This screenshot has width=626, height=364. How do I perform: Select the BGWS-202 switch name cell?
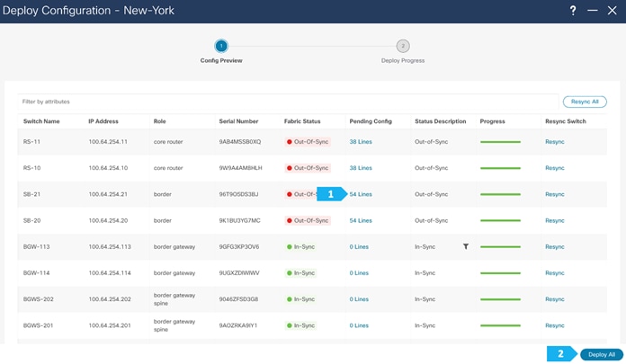coord(38,299)
